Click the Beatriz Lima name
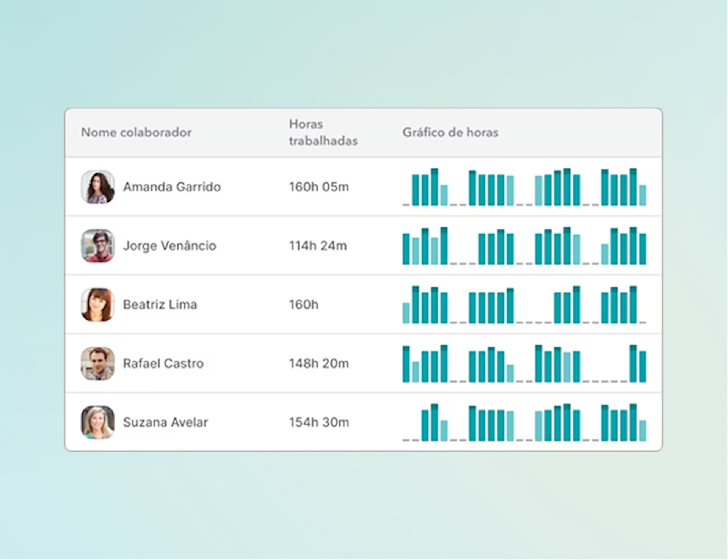Screen dimensions: 728x560 click(160, 304)
